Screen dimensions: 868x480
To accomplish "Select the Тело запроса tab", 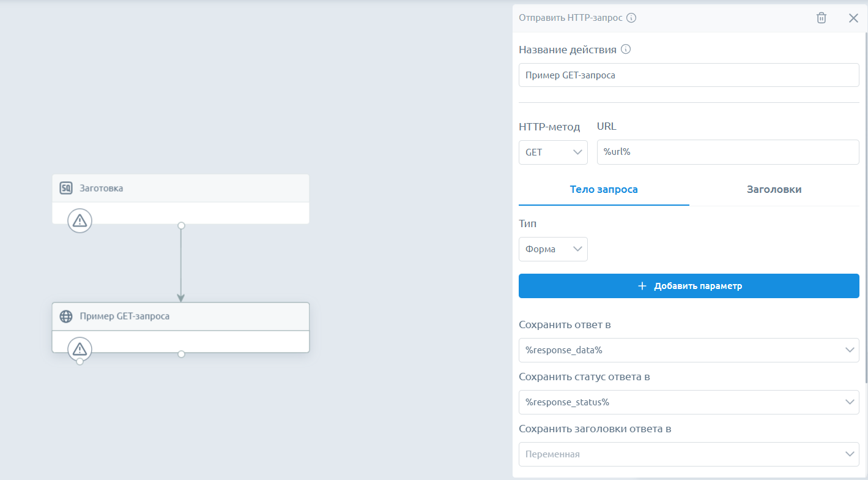I will 603,190.
